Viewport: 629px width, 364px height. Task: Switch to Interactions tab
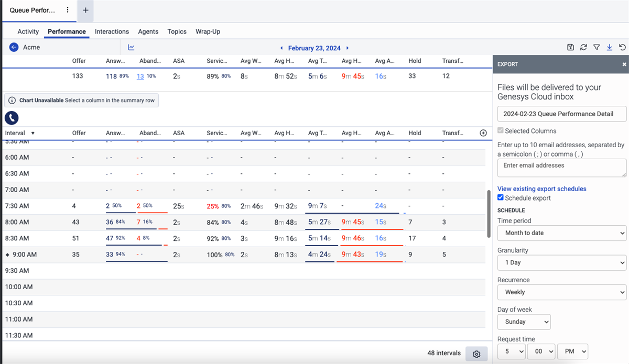coord(112,31)
